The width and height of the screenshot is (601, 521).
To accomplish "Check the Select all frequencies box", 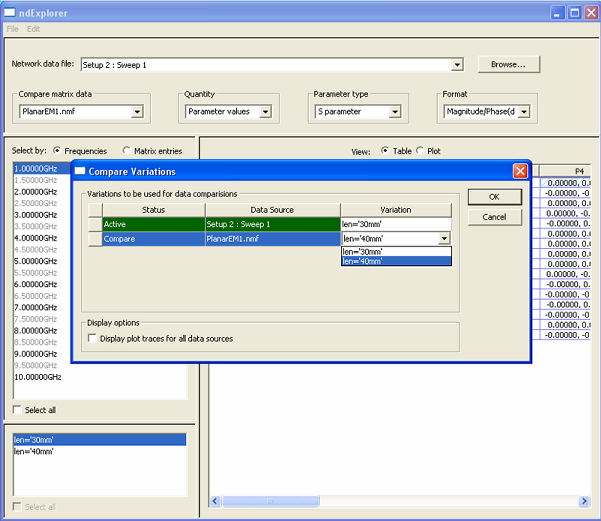I will pyautogui.click(x=17, y=410).
